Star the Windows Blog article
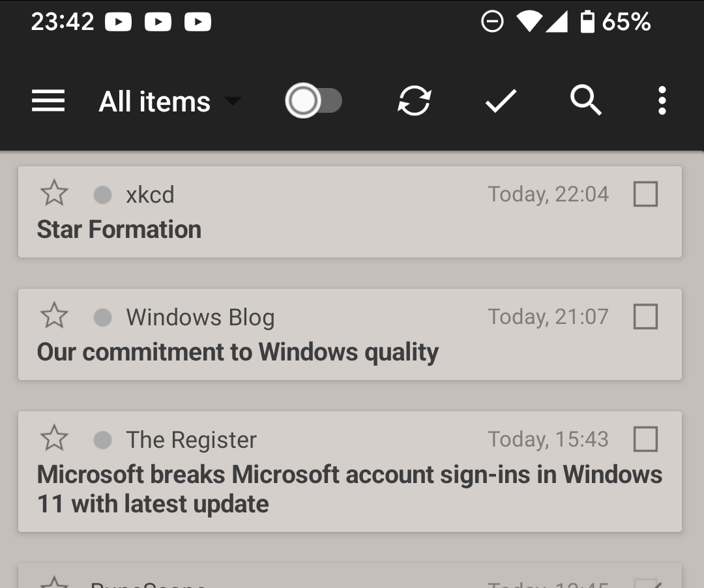The image size is (704, 588). point(54,316)
